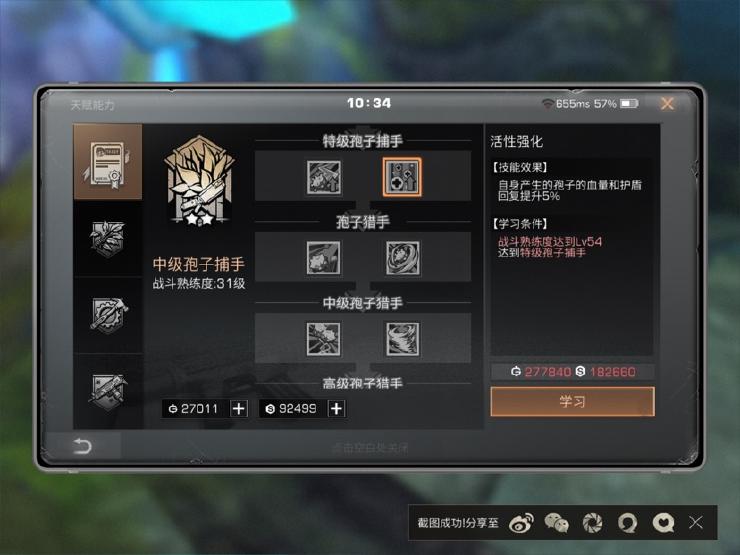Add more skill points with plus button
740x555 pixels.
336,408
